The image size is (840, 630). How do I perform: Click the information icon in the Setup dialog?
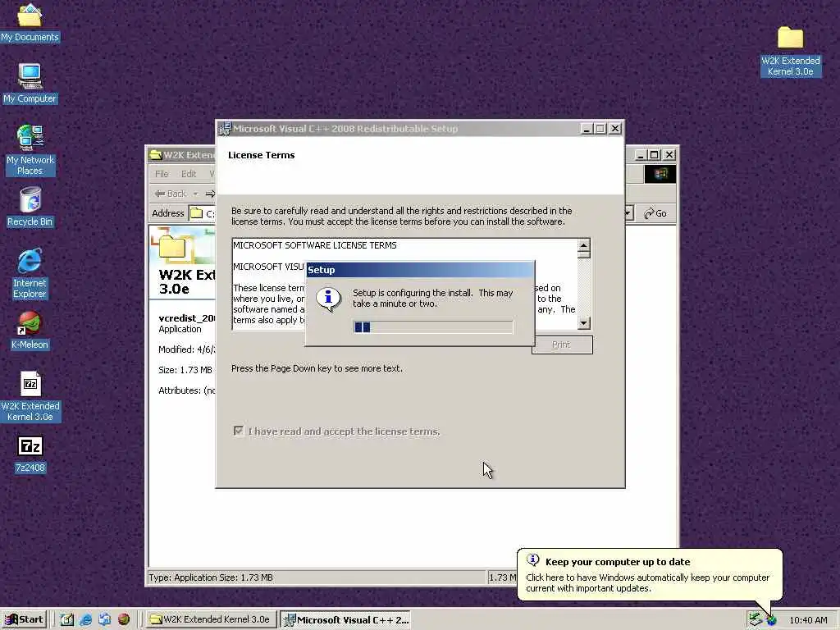point(328,299)
